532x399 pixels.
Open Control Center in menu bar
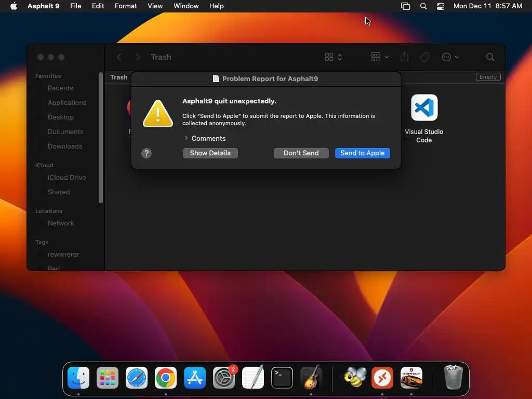pyautogui.click(x=441, y=6)
